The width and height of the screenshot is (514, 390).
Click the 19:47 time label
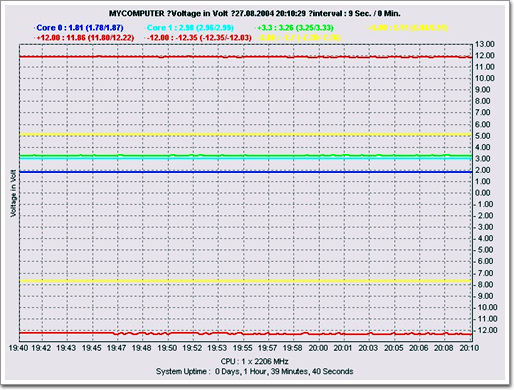click(x=117, y=348)
